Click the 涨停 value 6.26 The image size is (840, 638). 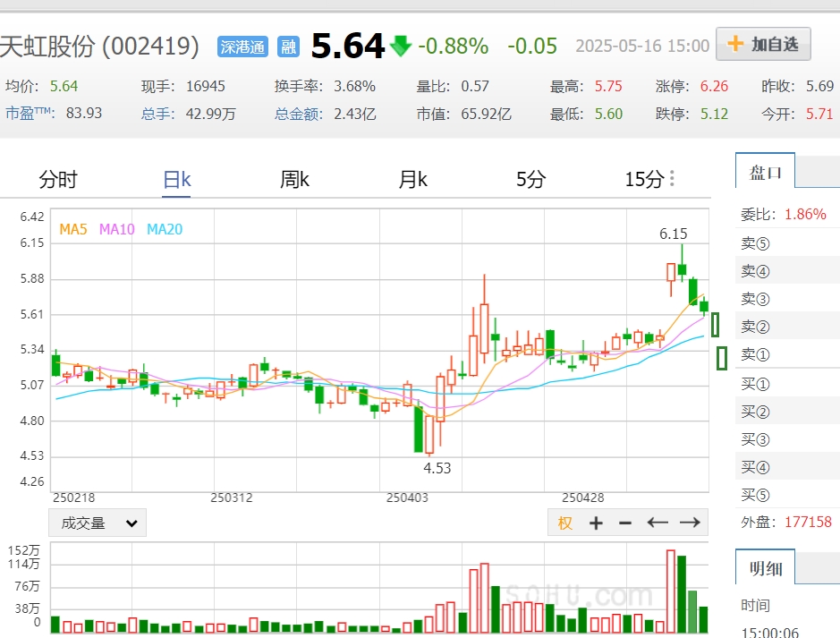(x=714, y=86)
